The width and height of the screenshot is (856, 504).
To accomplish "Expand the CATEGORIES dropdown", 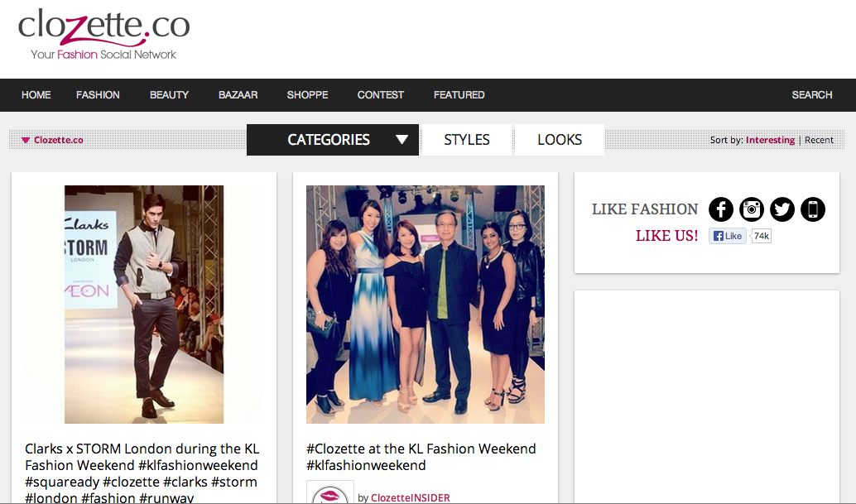I will [x=333, y=140].
